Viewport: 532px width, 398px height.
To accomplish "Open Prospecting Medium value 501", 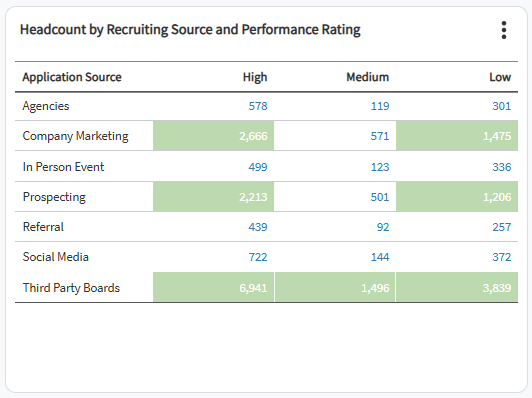I will [380, 197].
